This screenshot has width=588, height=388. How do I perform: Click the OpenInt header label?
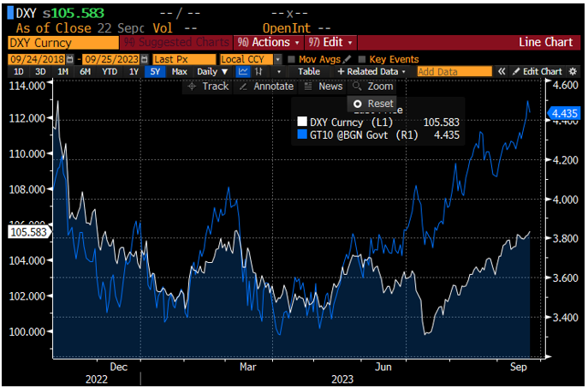point(287,28)
